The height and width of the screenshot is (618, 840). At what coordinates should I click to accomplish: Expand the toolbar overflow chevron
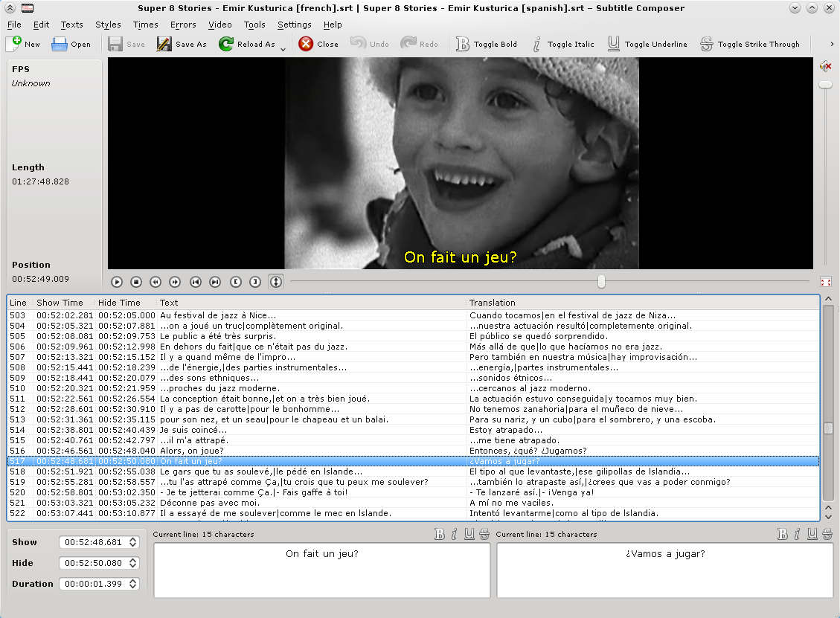point(832,44)
